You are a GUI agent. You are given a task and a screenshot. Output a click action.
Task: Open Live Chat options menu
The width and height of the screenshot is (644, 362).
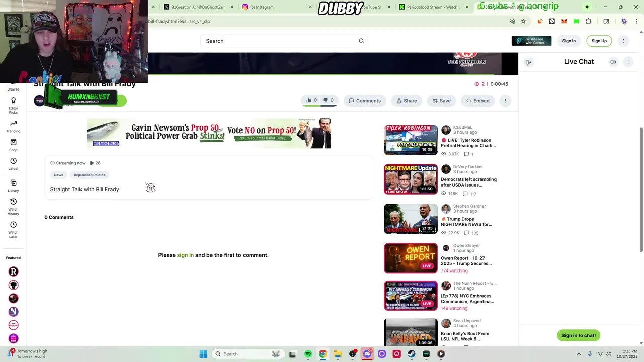point(628,62)
